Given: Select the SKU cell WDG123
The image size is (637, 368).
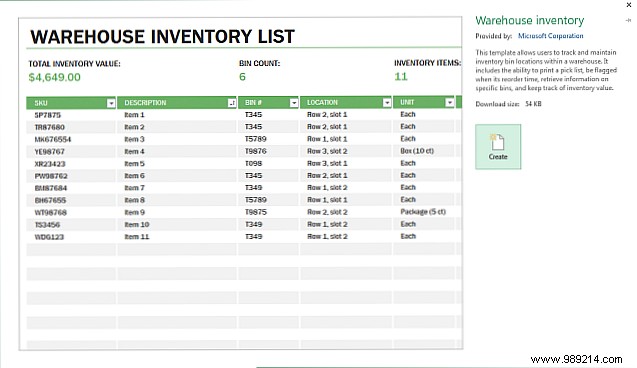Looking at the screenshot, I should pyautogui.click(x=49, y=237).
